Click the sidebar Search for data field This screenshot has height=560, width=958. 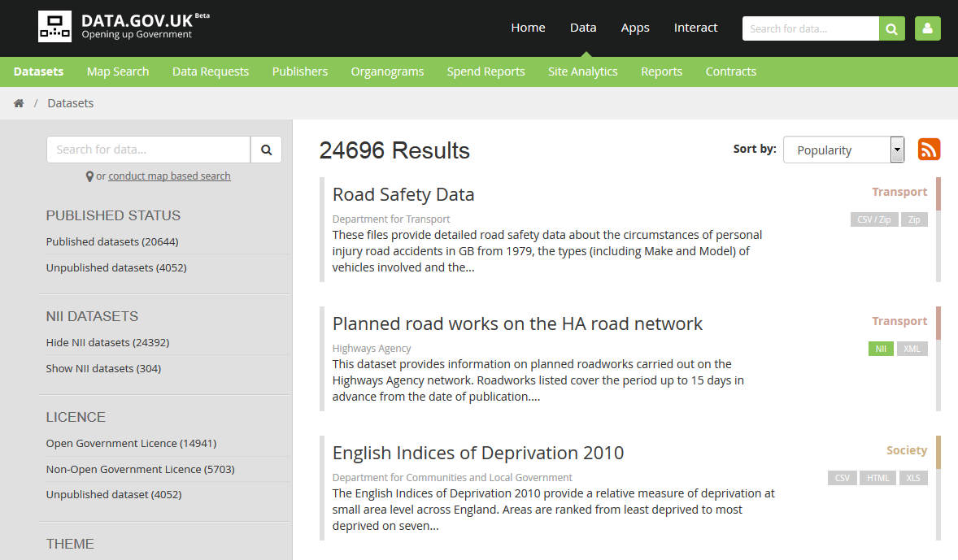tap(149, 150)
